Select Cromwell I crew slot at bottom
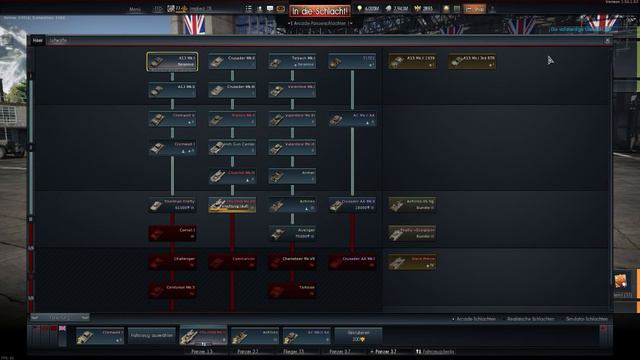Viewport: 640px width, 360px height. [x=100, y=336]
